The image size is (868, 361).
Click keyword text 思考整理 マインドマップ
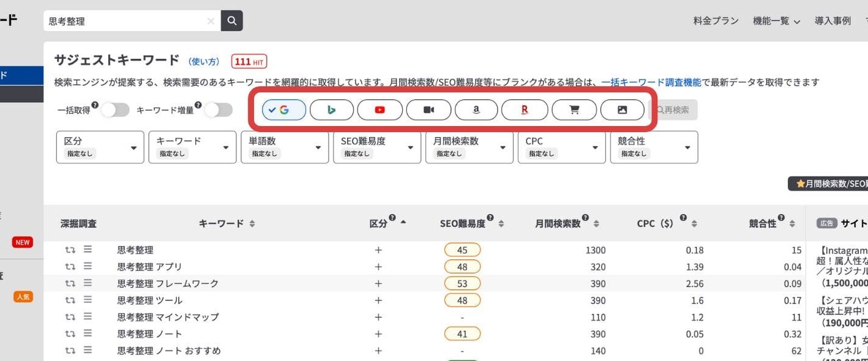click(168, 318)
